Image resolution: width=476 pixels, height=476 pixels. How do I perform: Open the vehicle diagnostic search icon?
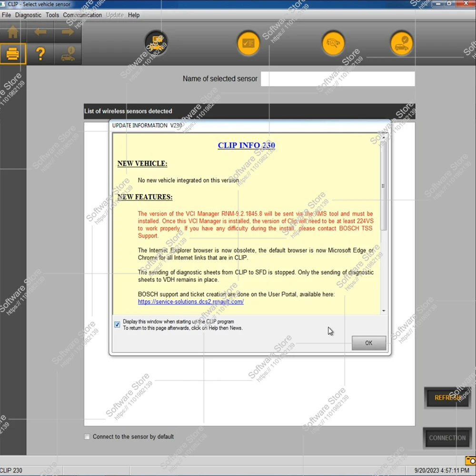333,43
